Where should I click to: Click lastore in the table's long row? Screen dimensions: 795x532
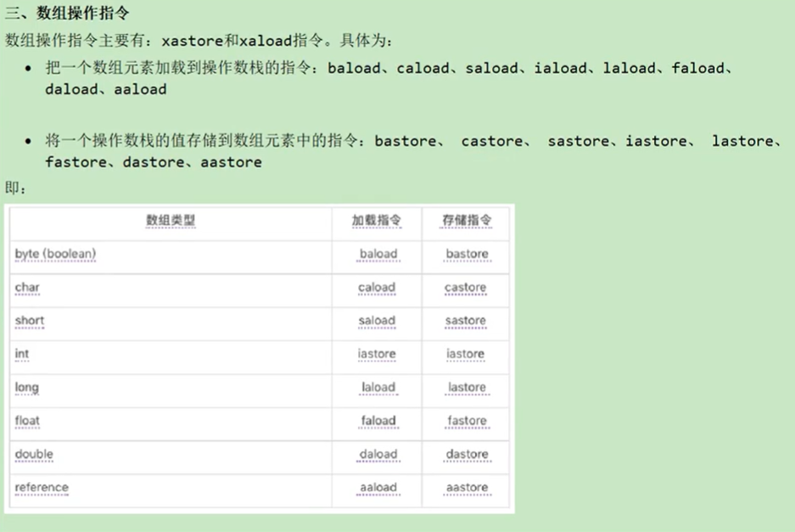(467, 388)
